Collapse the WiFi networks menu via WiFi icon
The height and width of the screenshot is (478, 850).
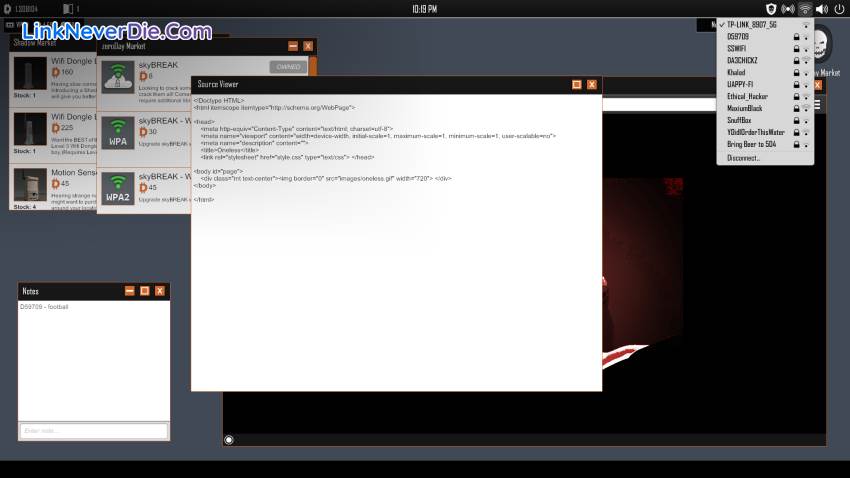pos(805,9)
